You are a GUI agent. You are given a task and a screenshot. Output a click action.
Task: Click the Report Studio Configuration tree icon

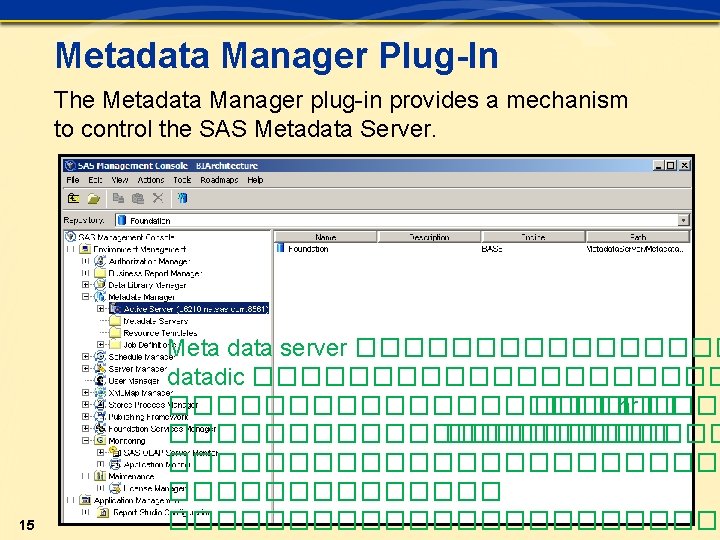click(x=104, y=512)
